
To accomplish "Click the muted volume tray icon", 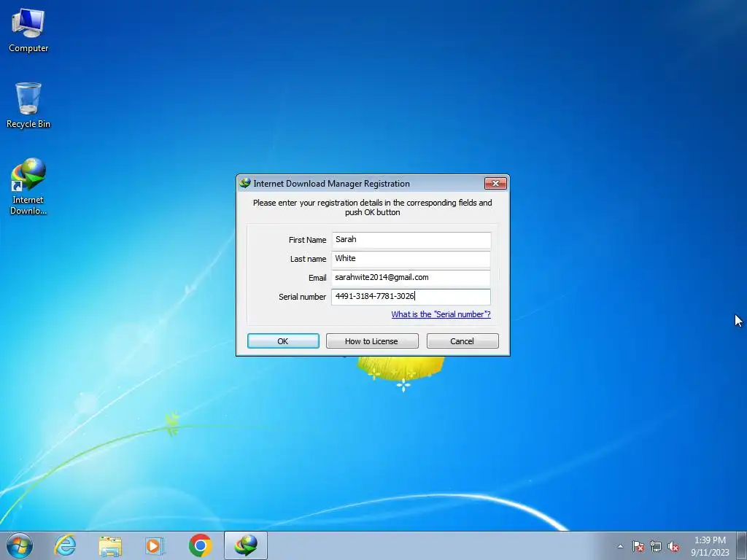I will pos(673,547).
